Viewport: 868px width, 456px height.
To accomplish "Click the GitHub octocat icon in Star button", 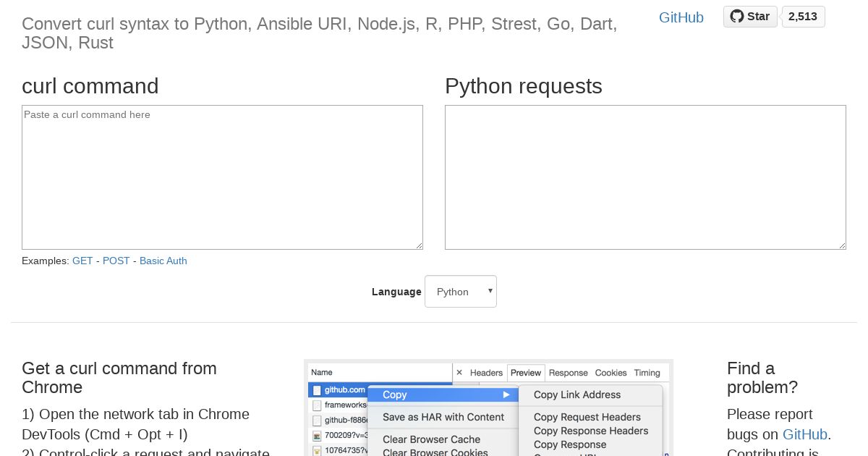I will coord(737,17).
